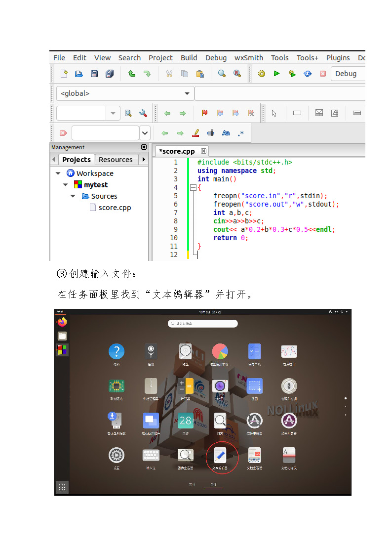This screenshot has height=555, width=392.
Task: Collapse the Workspace tree node
Action: point(58,173)
